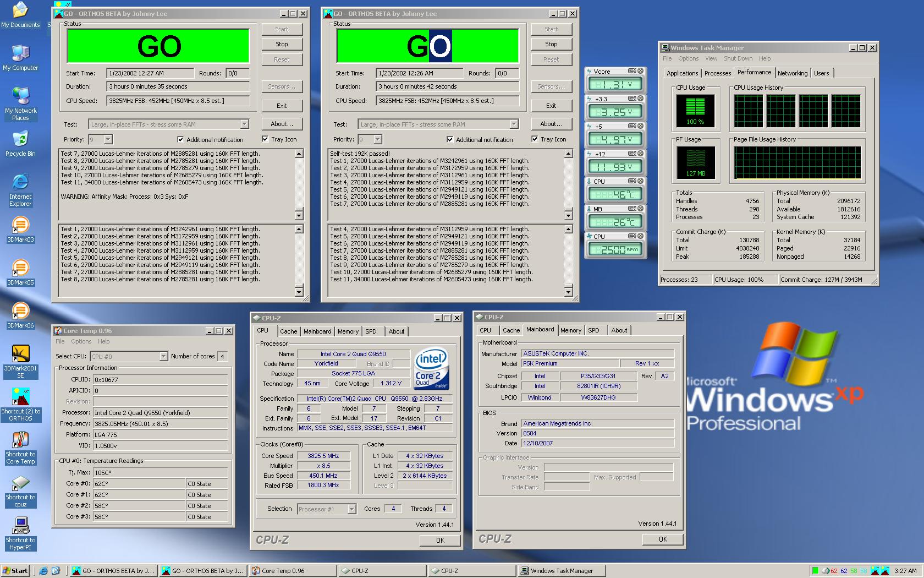Launch 3DMark06 desktop shortcut
Image resolution: width=924 pixels, height=578 pixels.
[x=20, y=315]
